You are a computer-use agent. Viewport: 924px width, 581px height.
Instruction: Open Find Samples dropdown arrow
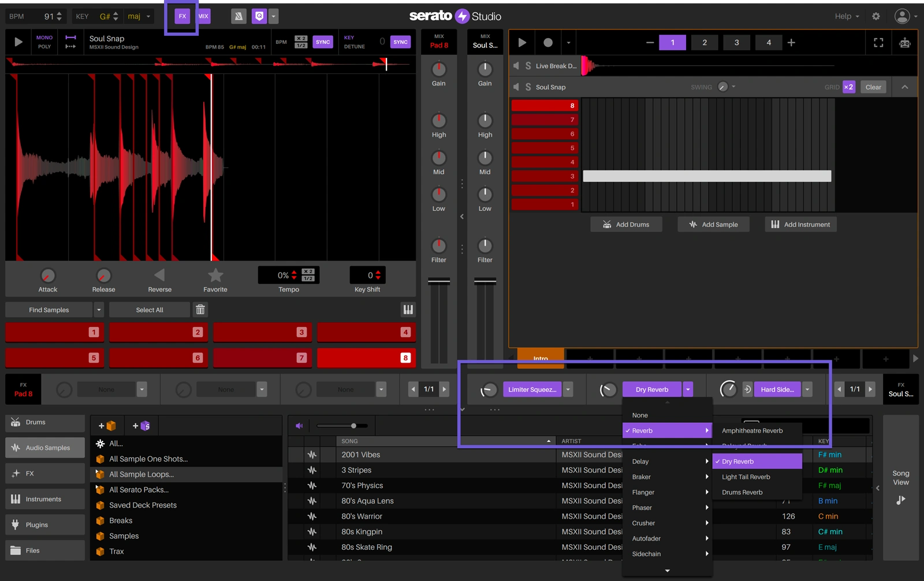(x=99, y=310)
